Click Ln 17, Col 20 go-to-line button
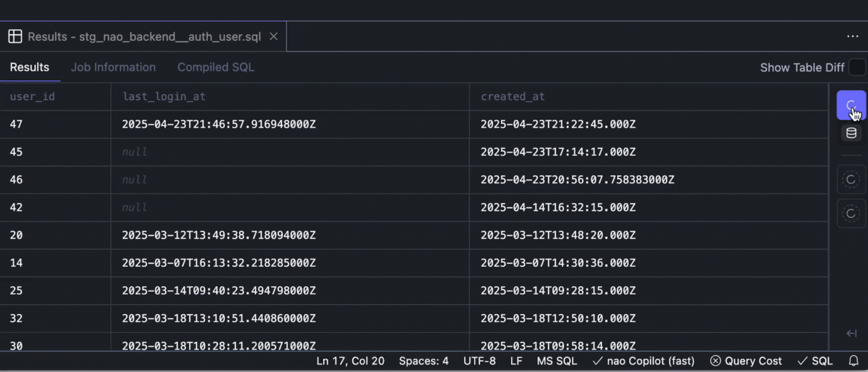868x372 pixels. [350, 361]
